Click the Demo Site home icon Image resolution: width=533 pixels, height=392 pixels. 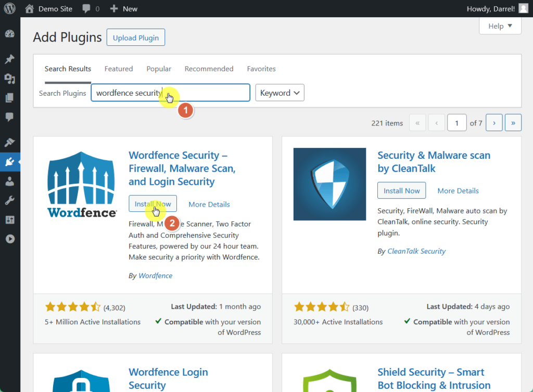coord(30,8)
